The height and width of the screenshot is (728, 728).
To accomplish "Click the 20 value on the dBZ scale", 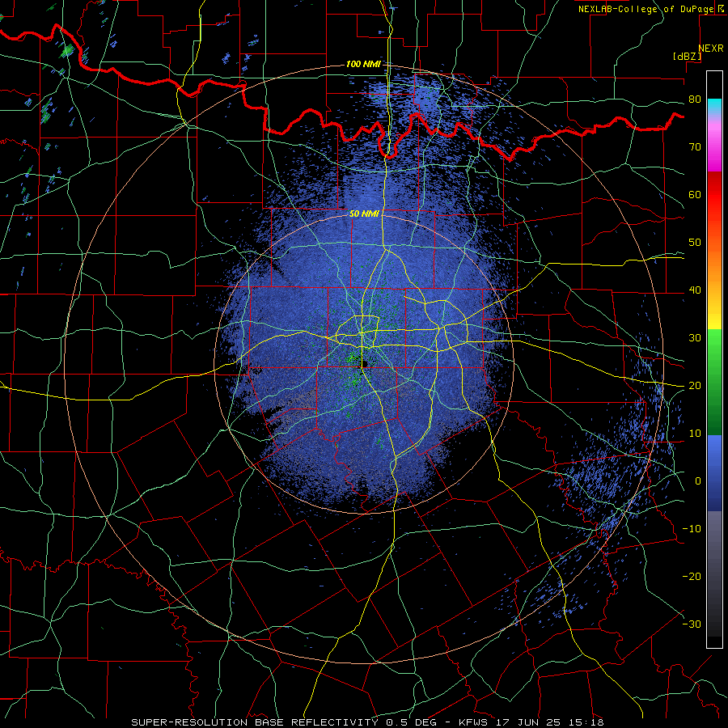I will click(x=695, y=385).
